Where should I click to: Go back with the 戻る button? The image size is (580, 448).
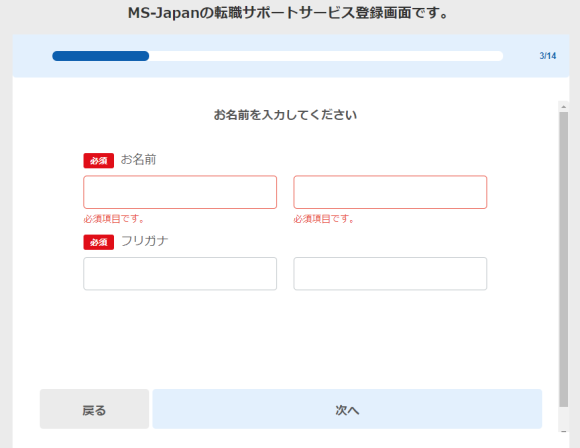(x=94, y=409)
